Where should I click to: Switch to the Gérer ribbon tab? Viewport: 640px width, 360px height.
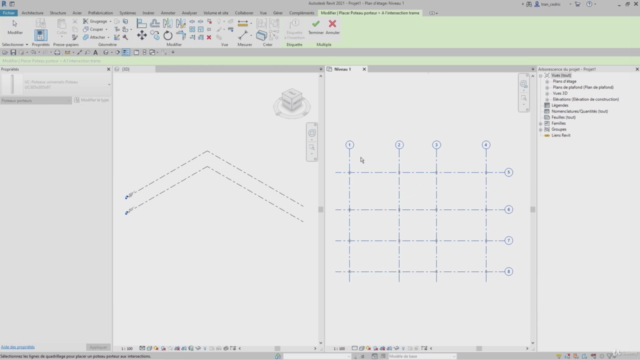point(278,13)
